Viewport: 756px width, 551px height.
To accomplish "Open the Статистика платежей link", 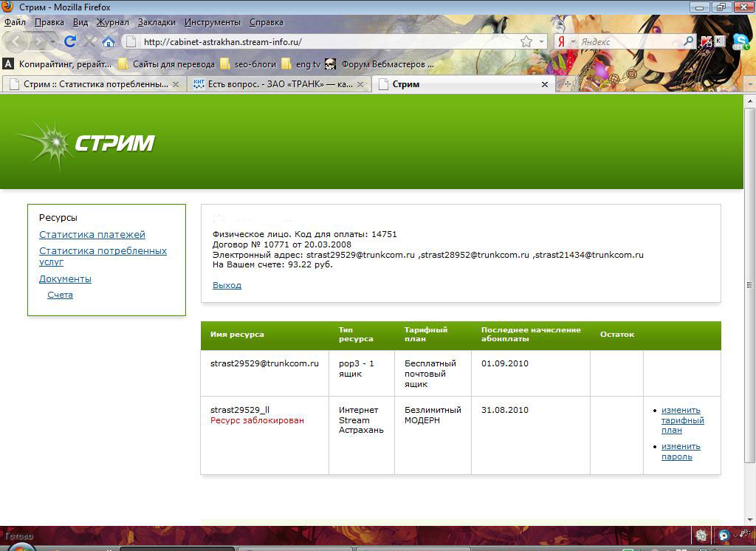I will tap(92, 234).
